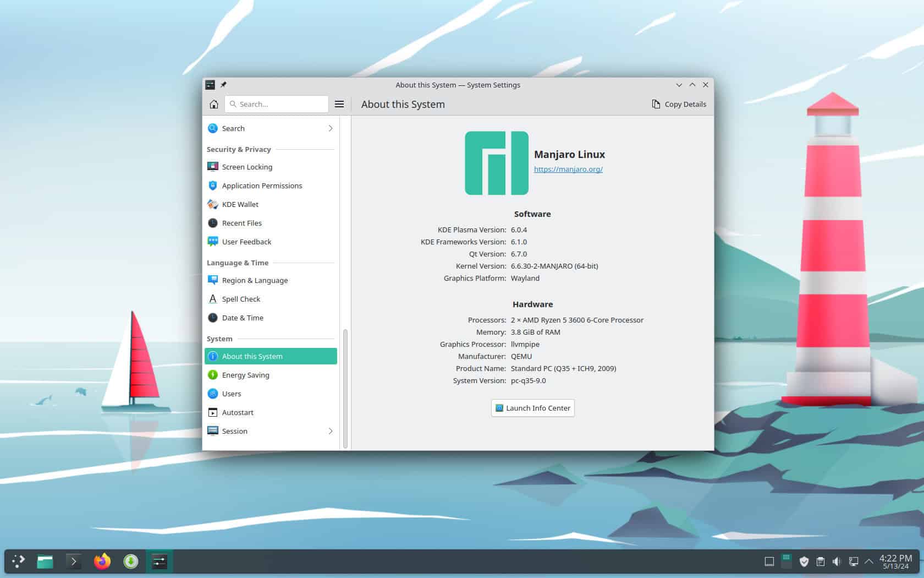Open the manjaro.org link
Image resolution: width=924 pixels, height=578 pixels.
click(x=568, y=169)
